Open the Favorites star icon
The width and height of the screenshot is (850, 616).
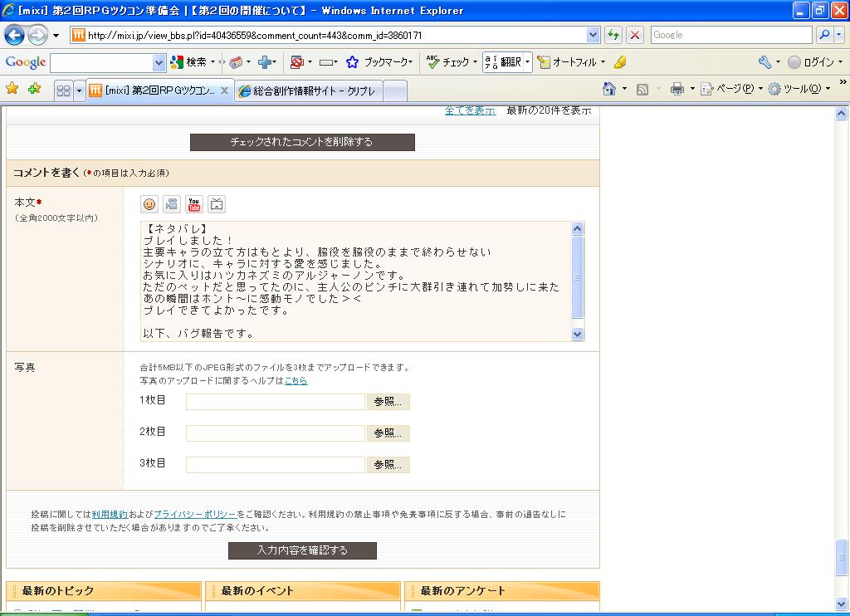(x=12, y=89)
